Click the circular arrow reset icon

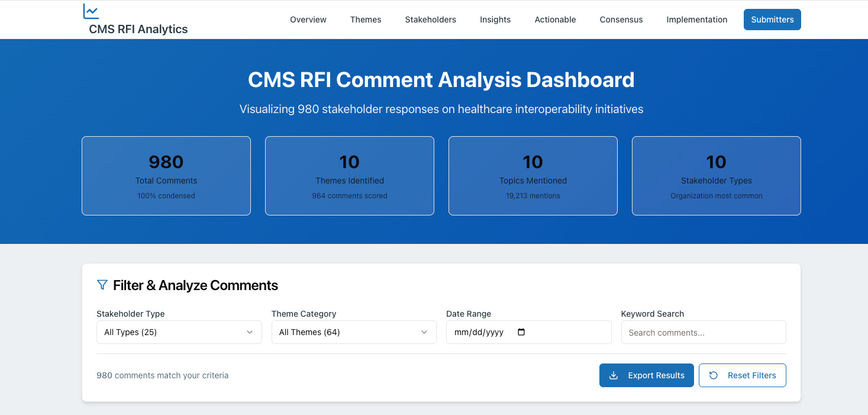[x=714, y=375]
